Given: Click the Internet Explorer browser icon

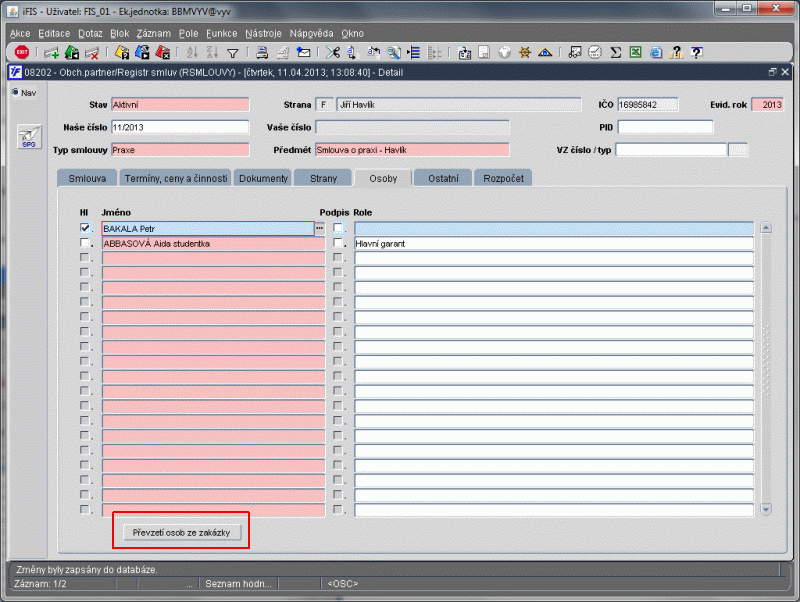Looking at the screenshot, I should pyautogui.click(x=656, y=52).
